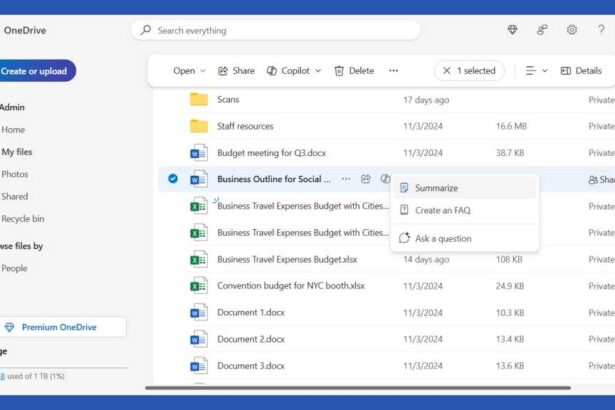Viewport: 615px width, 410px height.
Task: Open Document 2.docx
Action: (x=251, y=339)
